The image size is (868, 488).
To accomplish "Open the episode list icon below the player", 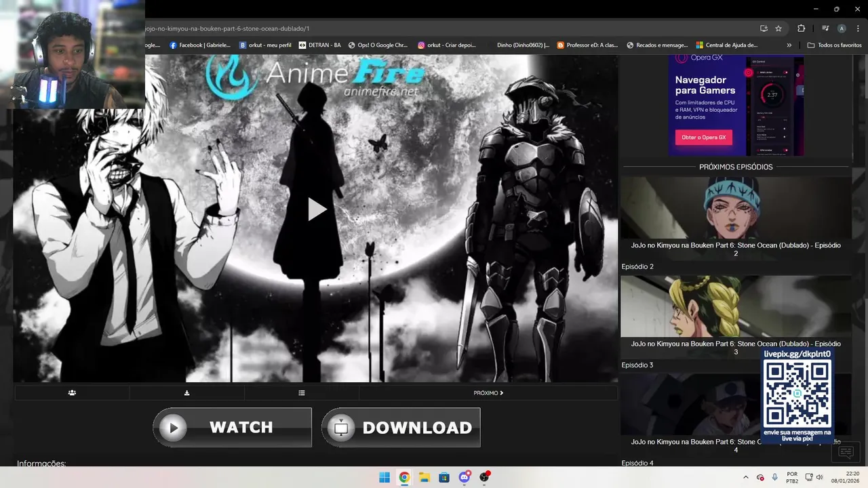I will [x=302, y=393].
